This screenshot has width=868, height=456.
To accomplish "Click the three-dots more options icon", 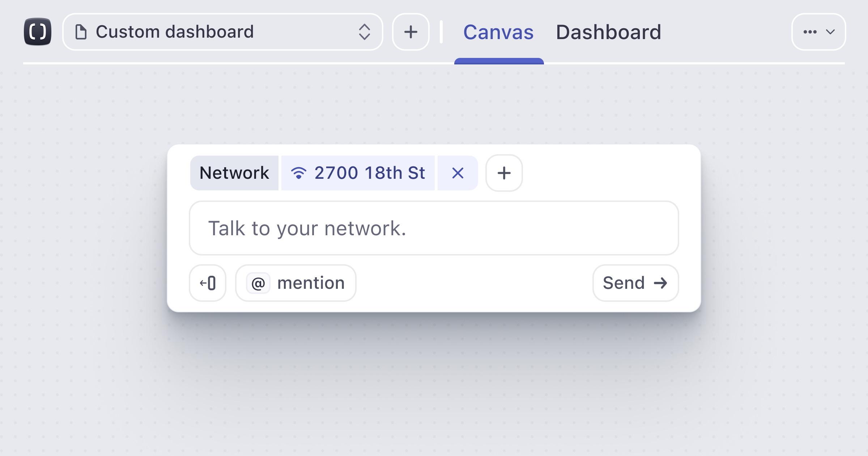I will click(810, 32).
